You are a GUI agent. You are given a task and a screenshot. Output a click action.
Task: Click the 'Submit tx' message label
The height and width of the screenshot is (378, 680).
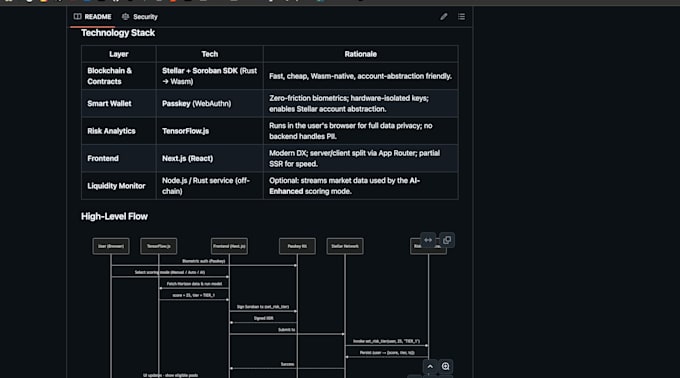[x=286, y=329]
